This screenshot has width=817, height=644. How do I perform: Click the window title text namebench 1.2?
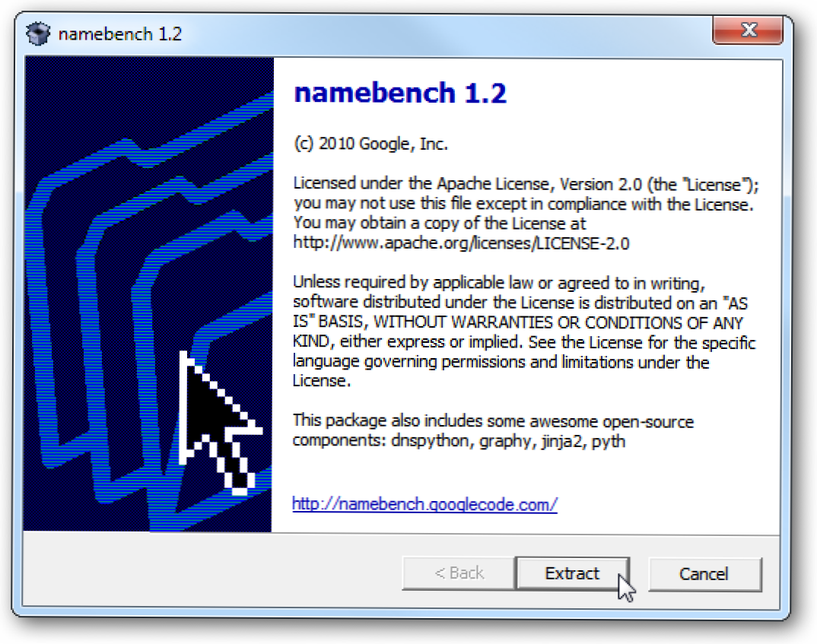[120, 34]
